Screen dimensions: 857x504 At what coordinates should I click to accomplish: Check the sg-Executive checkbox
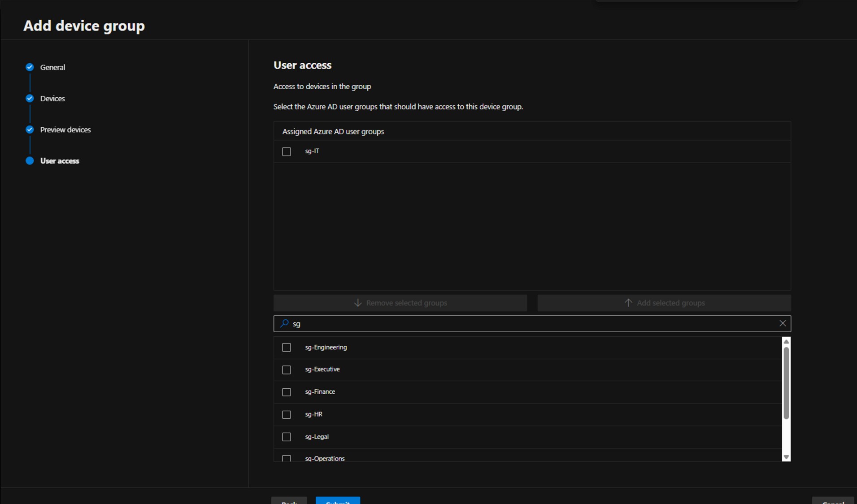pos(287,370)
